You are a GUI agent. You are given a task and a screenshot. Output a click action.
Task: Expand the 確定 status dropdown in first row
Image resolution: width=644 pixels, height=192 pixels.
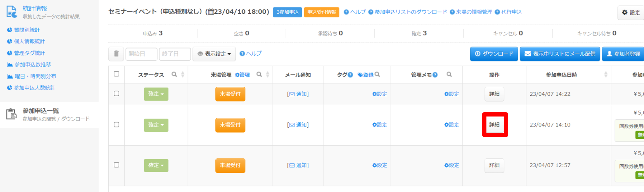pos(156,94)
